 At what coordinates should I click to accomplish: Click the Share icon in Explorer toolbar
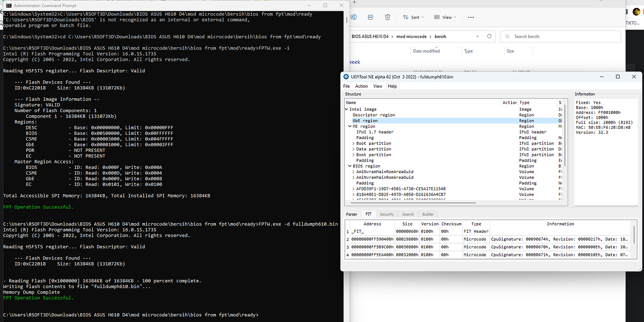[x=370, y=17]
